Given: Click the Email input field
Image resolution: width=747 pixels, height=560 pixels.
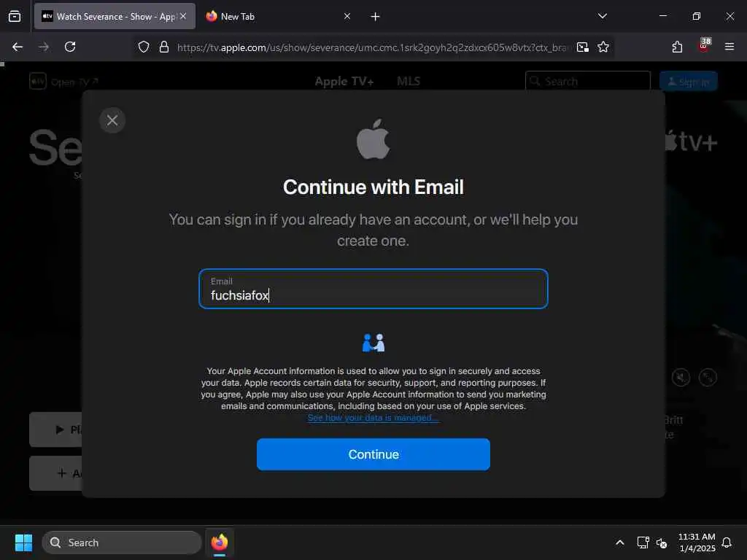Looking at the screenshot, I should 373,289.
